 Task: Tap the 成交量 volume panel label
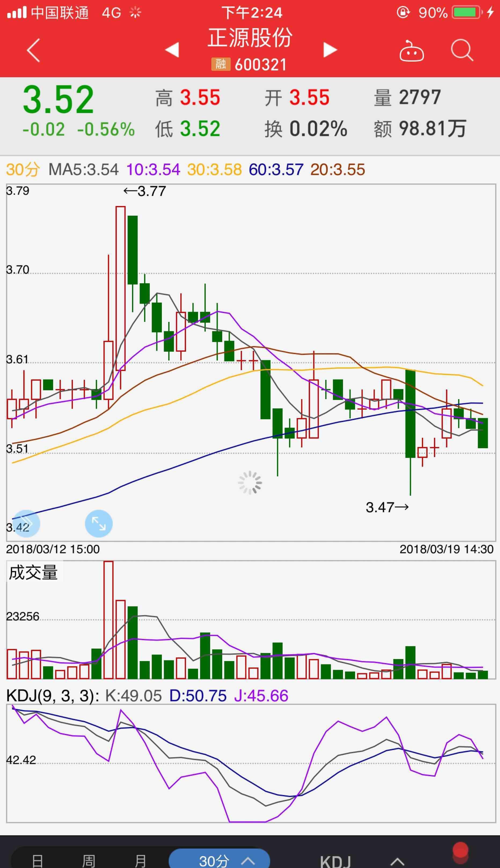pyautogui.click(x=33, y=572)
